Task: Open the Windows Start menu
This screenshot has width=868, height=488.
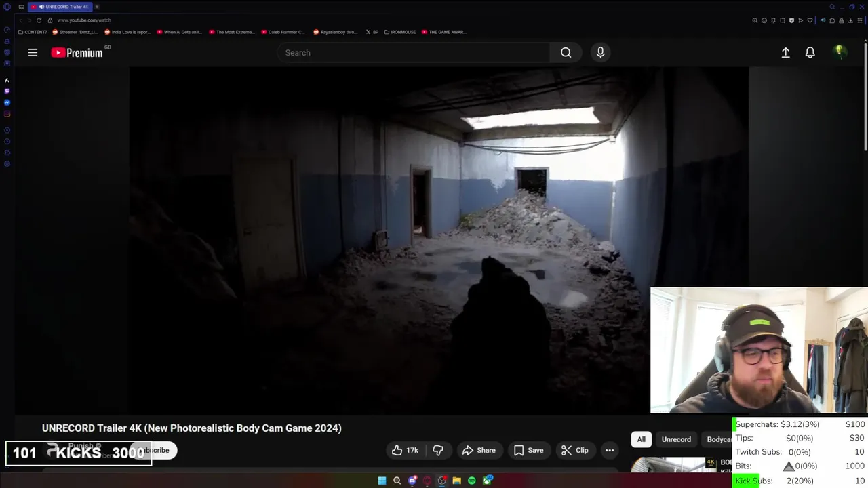Action: [x=382, y=481]
